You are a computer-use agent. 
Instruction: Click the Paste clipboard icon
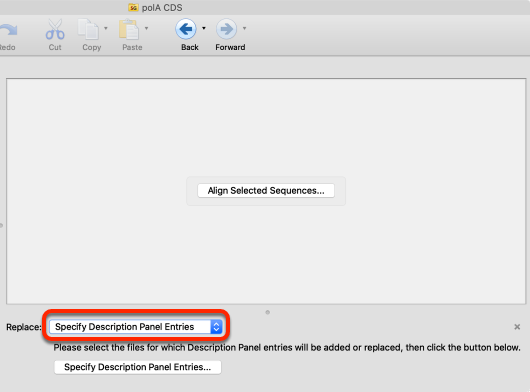tap(129, 29)
